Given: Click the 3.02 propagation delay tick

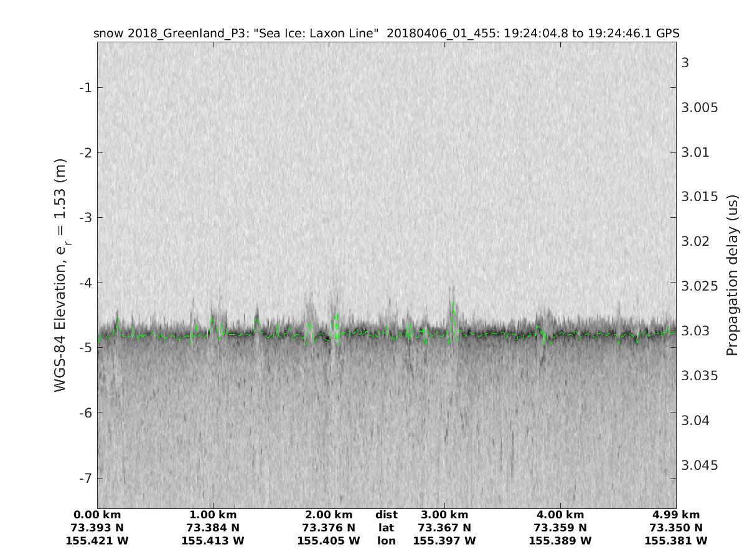Looking at the screenshot, I should point(695,241).
